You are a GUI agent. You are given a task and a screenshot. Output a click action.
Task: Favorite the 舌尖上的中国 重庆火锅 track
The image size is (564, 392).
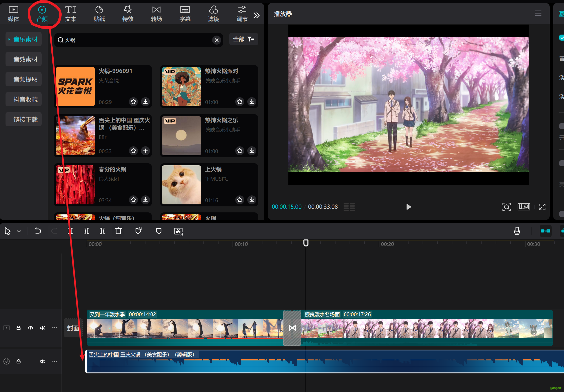coord(133,151)
